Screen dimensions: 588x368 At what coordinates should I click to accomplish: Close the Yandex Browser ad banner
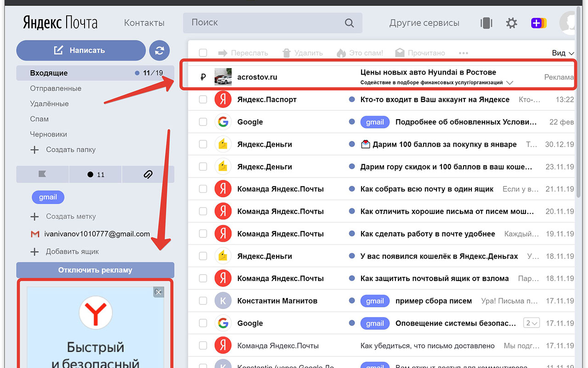pyautogui.click(x=158, y=292)
